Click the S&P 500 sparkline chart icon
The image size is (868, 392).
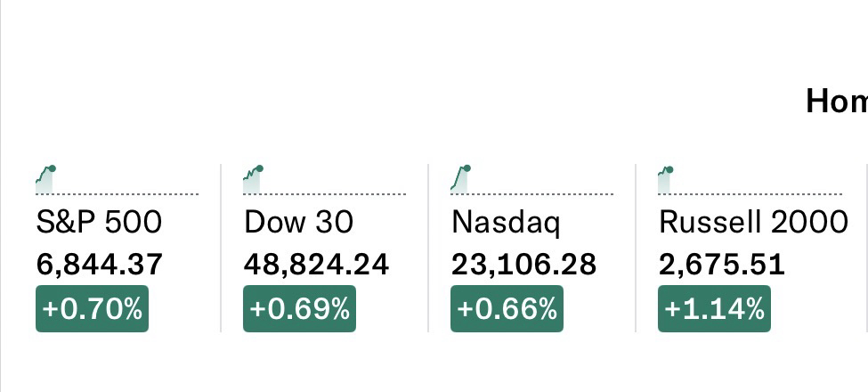click(x=45, y=179)
